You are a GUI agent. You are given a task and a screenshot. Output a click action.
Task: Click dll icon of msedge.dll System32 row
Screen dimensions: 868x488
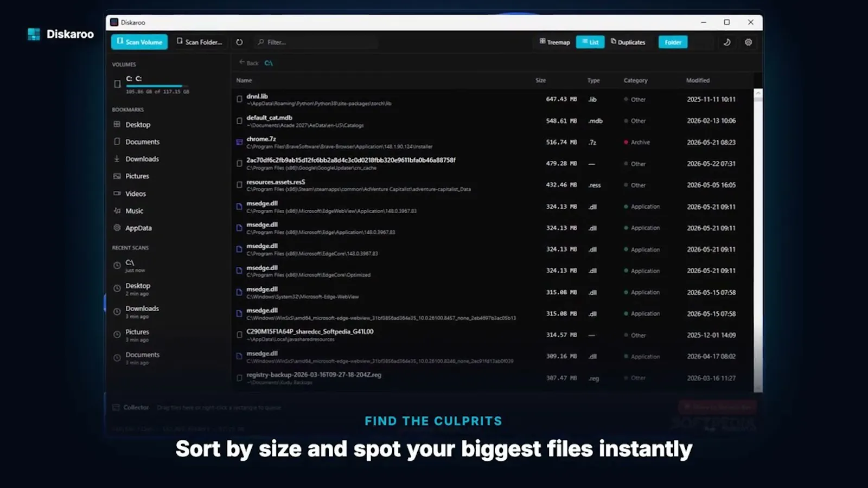click(x=239, y=292)
